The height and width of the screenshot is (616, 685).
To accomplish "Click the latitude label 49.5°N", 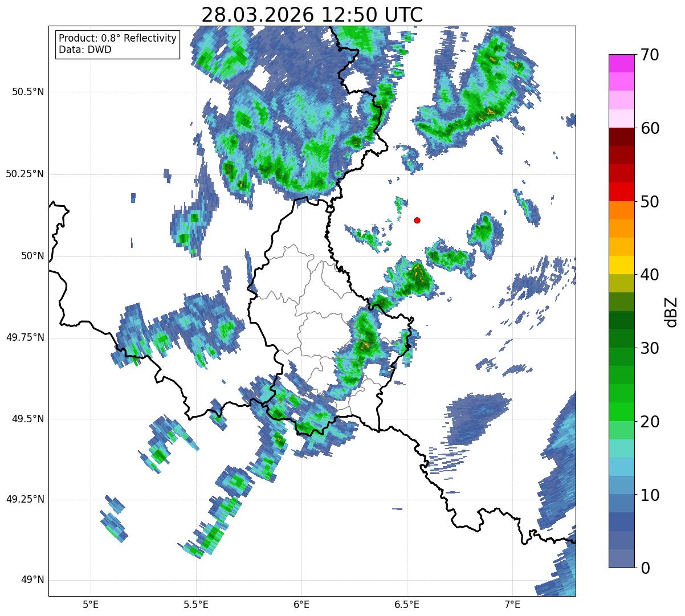I will pos(28,419).
